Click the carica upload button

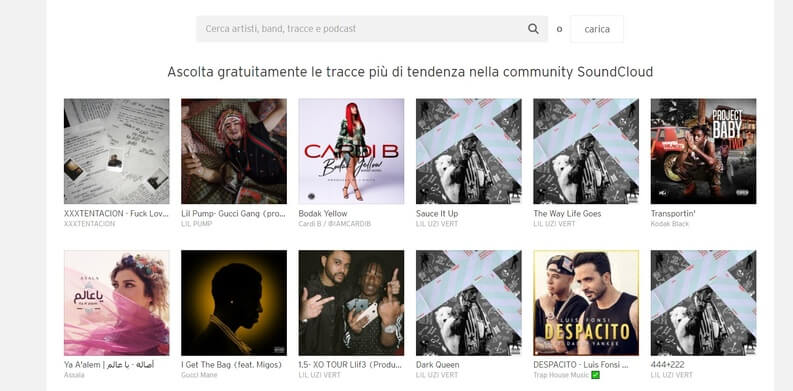click(x=597, y=29)
